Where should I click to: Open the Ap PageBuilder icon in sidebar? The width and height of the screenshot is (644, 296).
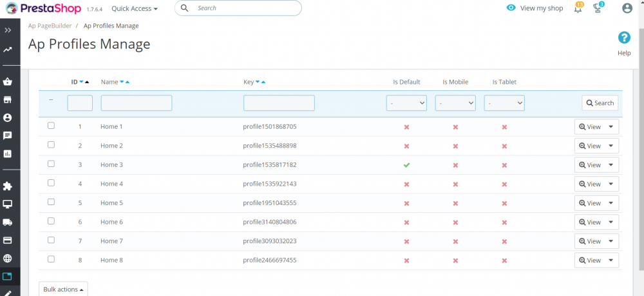tap(7, 276)
